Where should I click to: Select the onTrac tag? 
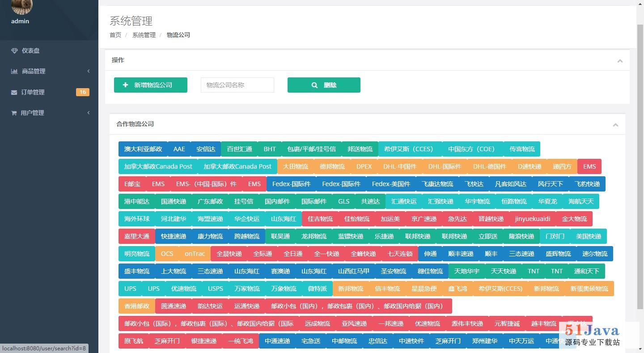coord(195,254)
